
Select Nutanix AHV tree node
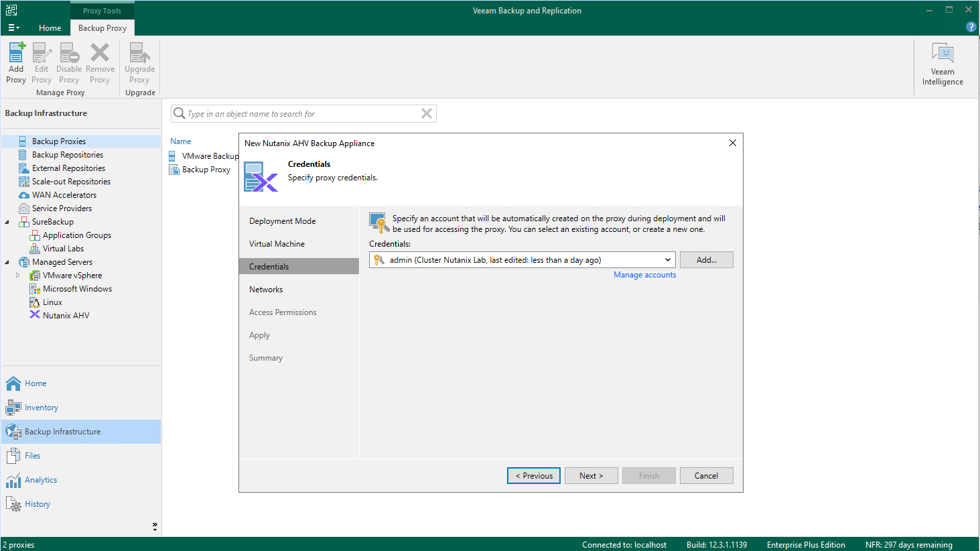pyautogui.click(x=66, y=316)
